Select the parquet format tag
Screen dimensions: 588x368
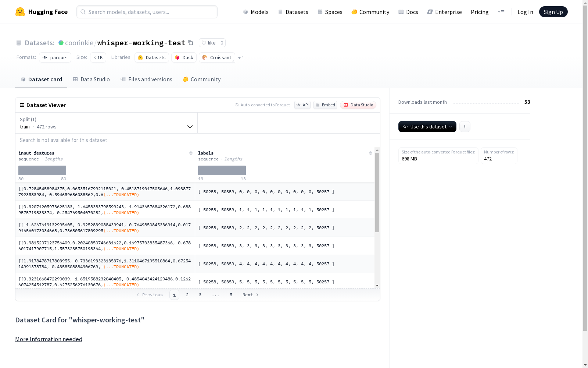tap(55, 57)
